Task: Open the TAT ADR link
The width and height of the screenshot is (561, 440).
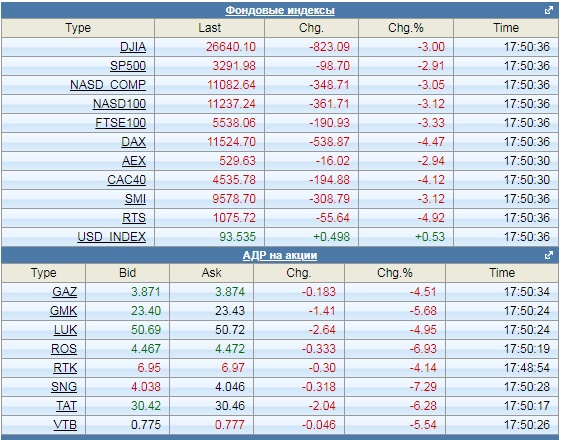Action: click(x=67, y=405)
